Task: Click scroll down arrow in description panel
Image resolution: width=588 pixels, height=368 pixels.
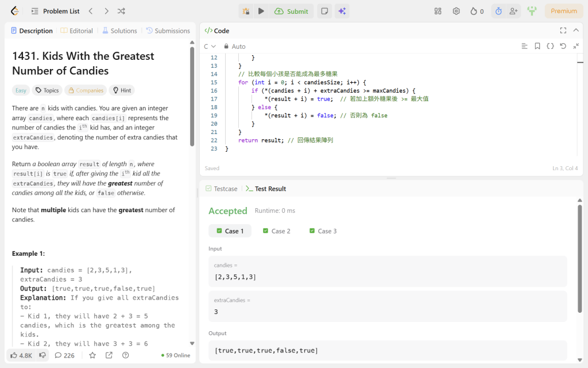Action: (x=192, y=343)
